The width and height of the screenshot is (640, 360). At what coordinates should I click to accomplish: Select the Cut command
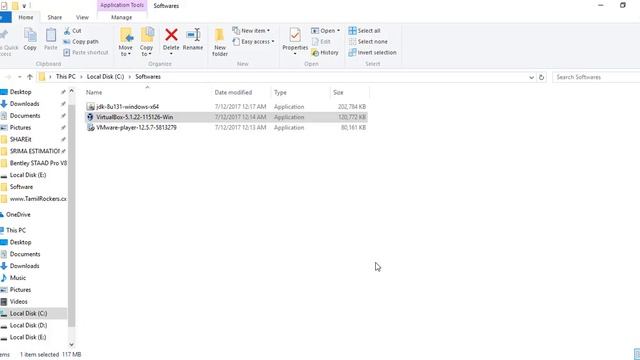click(73, 31)
